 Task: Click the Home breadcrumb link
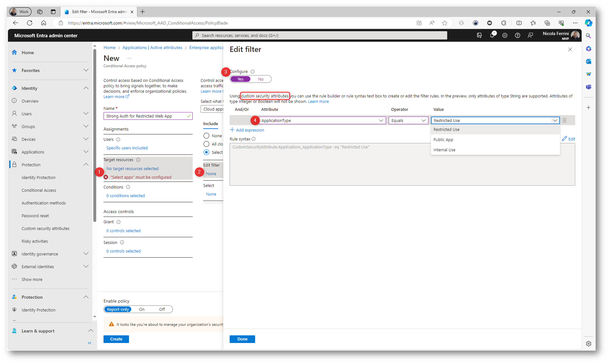click(x=109, y=48)
